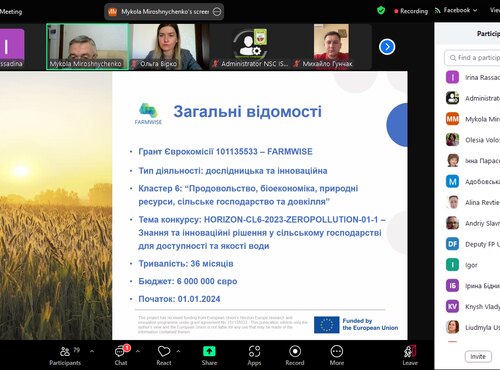Click Administrator avatar in participant list

[452, 98]
